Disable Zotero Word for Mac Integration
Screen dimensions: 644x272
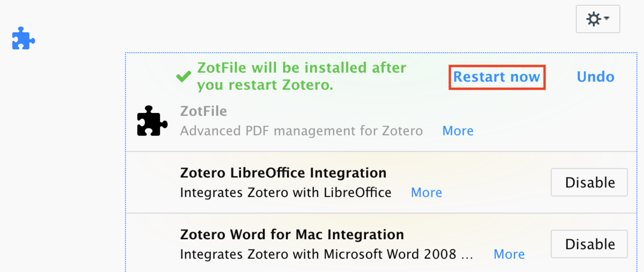(589, 245)
